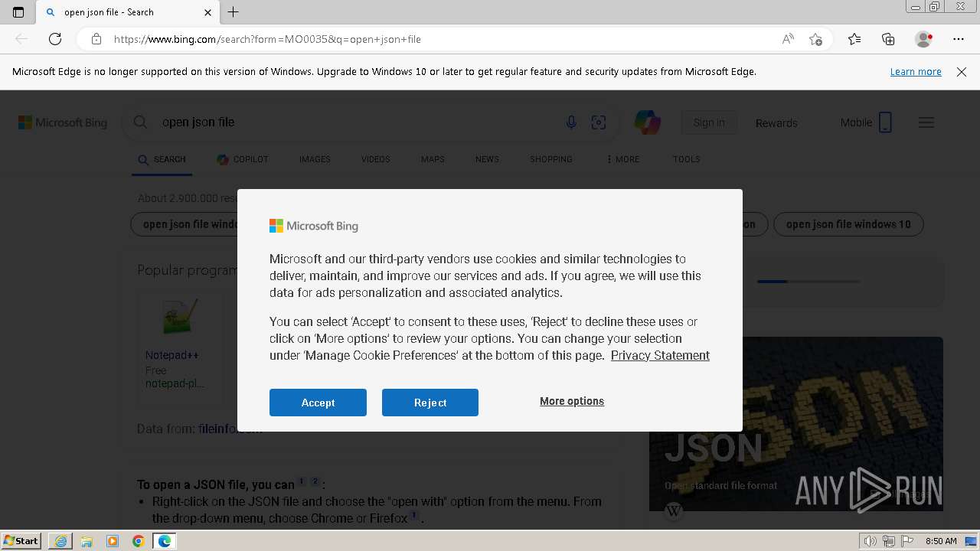Open a new browser tab
Image resolution: width=980 pixels, height=551 pixels.
point(234,12)
